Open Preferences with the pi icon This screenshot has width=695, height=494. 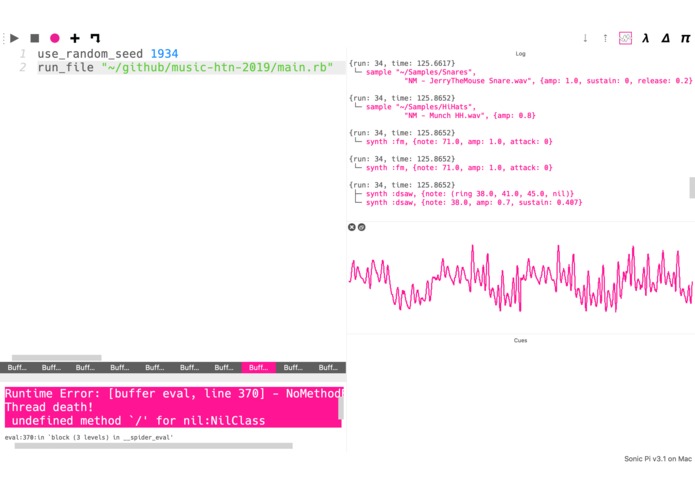pyautogui.click(x=685, y=38)
